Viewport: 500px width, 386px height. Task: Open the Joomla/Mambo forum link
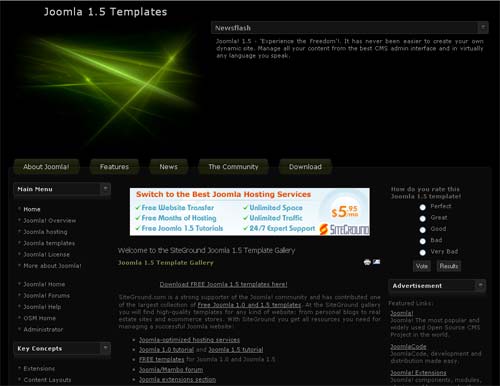coord(171,370)
